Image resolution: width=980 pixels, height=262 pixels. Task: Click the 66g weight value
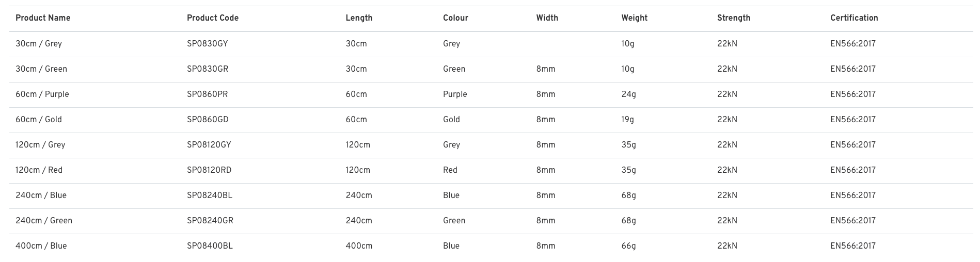coord(629,246)
